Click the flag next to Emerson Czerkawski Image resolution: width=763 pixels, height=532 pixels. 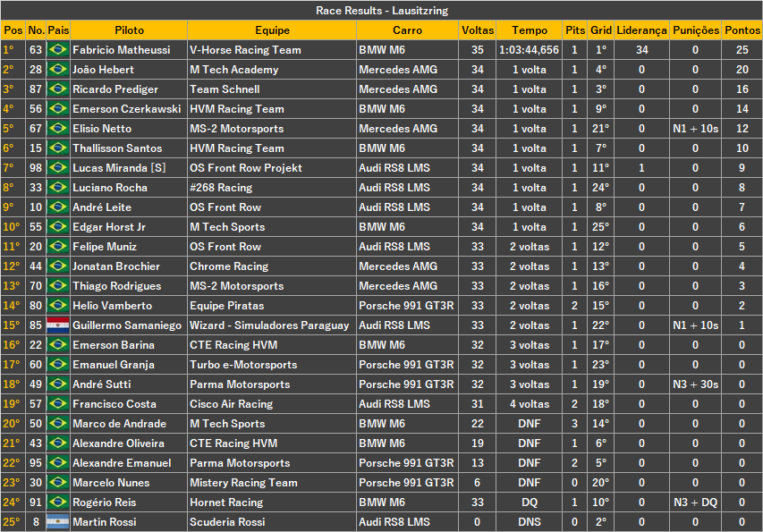point(58,109)
